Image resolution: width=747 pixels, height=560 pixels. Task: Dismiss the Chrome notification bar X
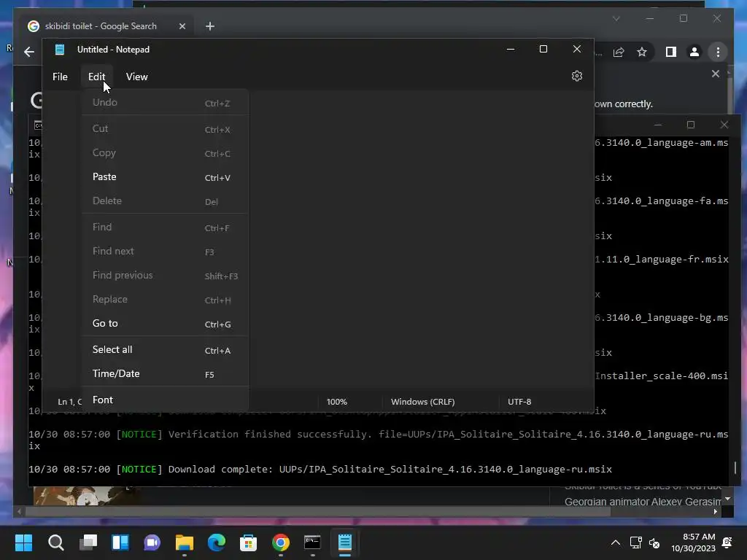716,74
